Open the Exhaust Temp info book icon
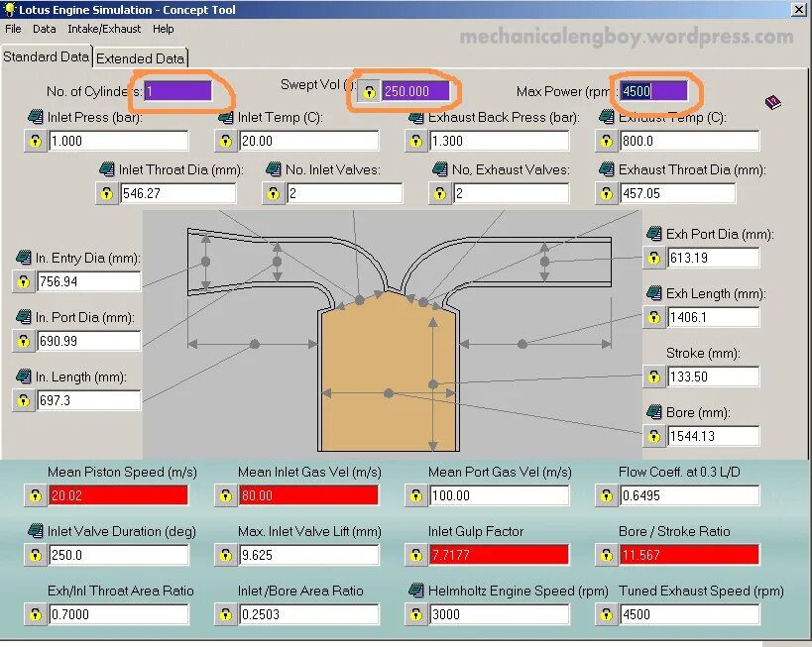The image size is (812, 647). point(607,117)
